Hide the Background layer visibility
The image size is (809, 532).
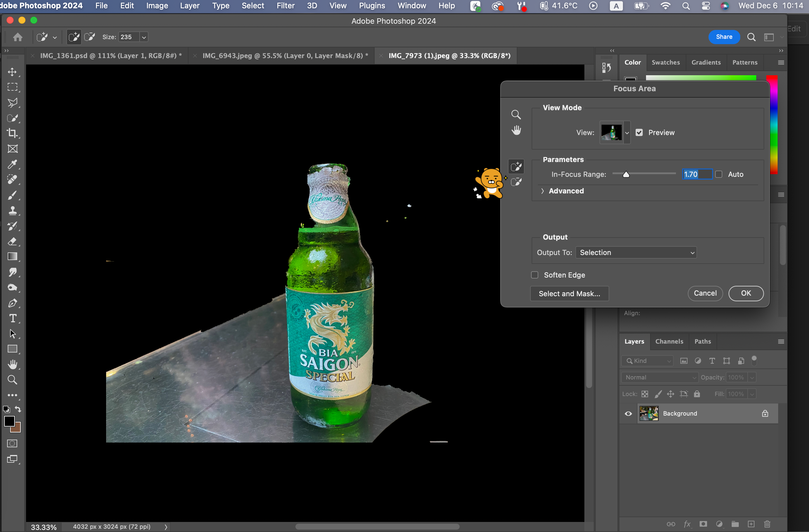pos(628,414)
